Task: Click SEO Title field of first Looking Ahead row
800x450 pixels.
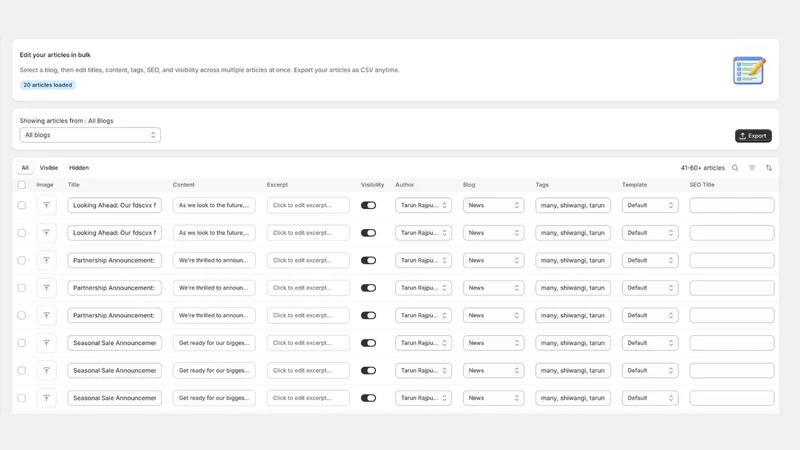Action: 732,205
